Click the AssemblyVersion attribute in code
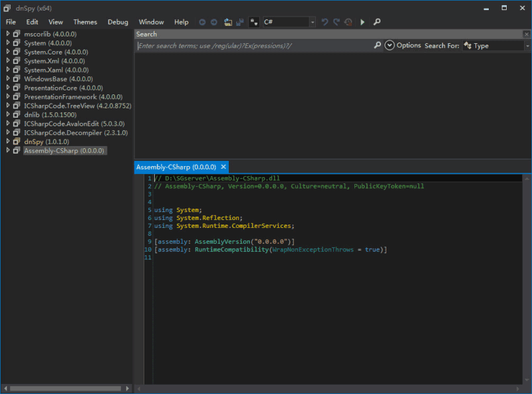The height and width of the screenshot is (394, 532). tap(222, 242)
